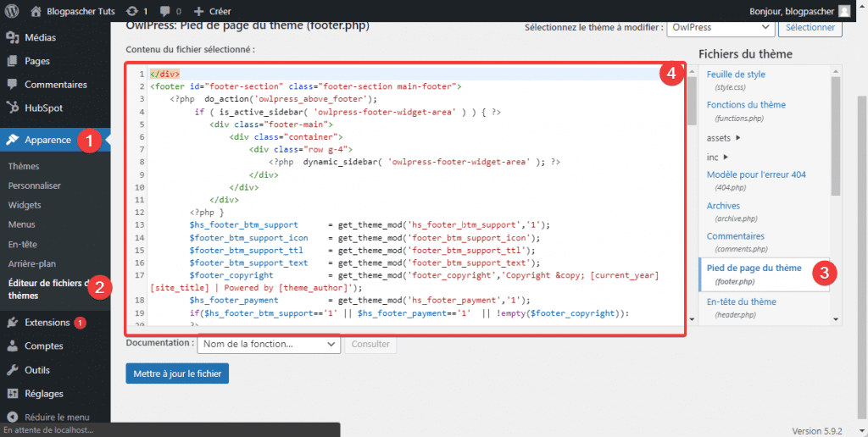Click Bonjour, blogpascher greeting
This screenshot has width=868, height=437.
click(791, 11)
